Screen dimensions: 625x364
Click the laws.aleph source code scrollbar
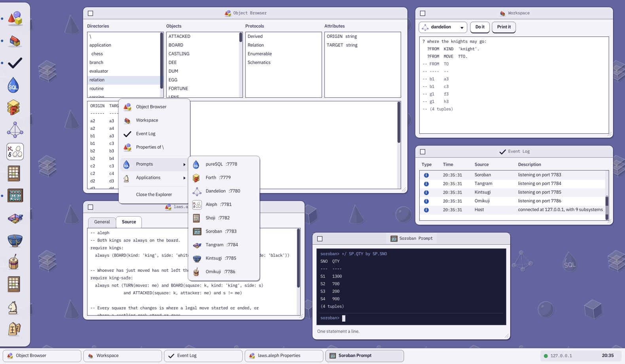pyautogui.click(x=298, y=259)
